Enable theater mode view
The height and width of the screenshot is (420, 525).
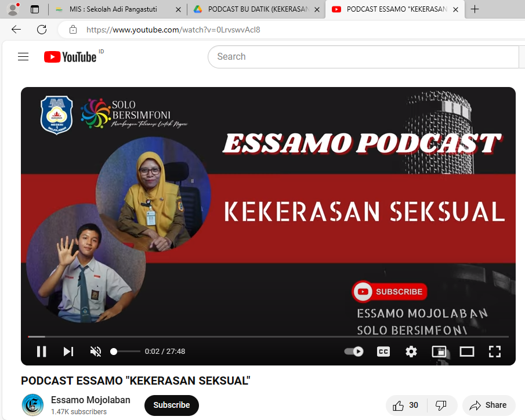tap(467, 352)
